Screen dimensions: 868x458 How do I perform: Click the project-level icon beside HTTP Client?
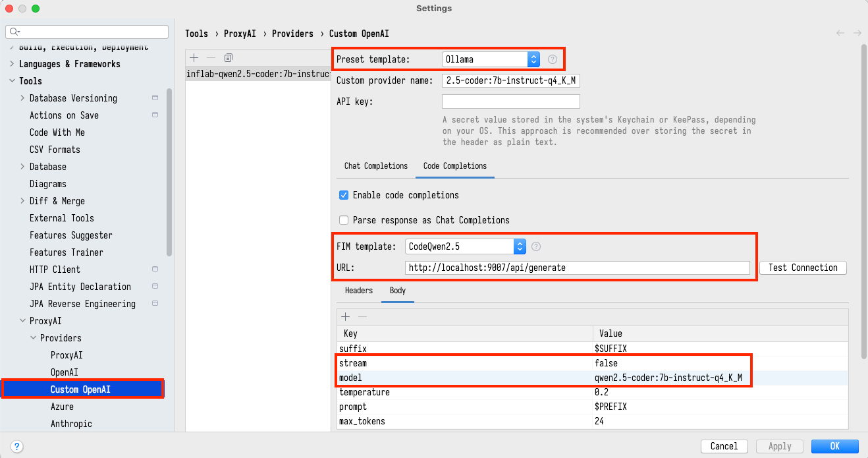[x=155, y=270]
